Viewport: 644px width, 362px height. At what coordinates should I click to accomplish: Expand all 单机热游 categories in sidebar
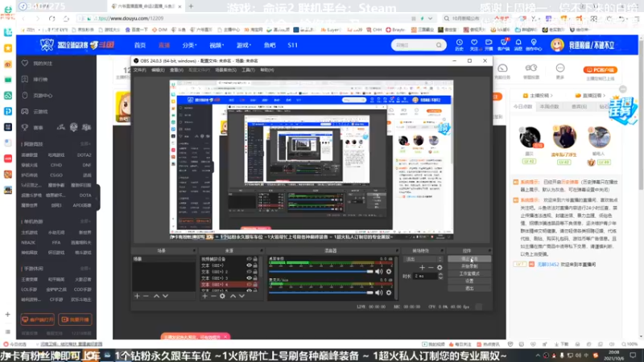(x=85, y=222)
